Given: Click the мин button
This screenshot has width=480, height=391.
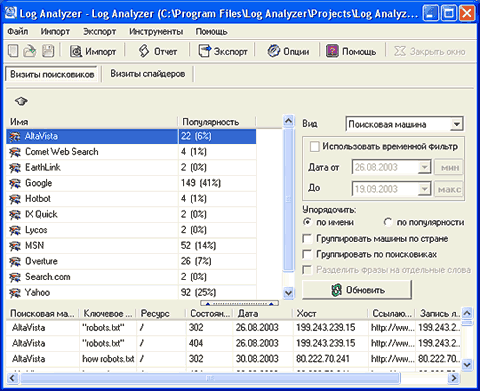Looking at the screenshot, I should pyautogui.click(x=449, y=167).
